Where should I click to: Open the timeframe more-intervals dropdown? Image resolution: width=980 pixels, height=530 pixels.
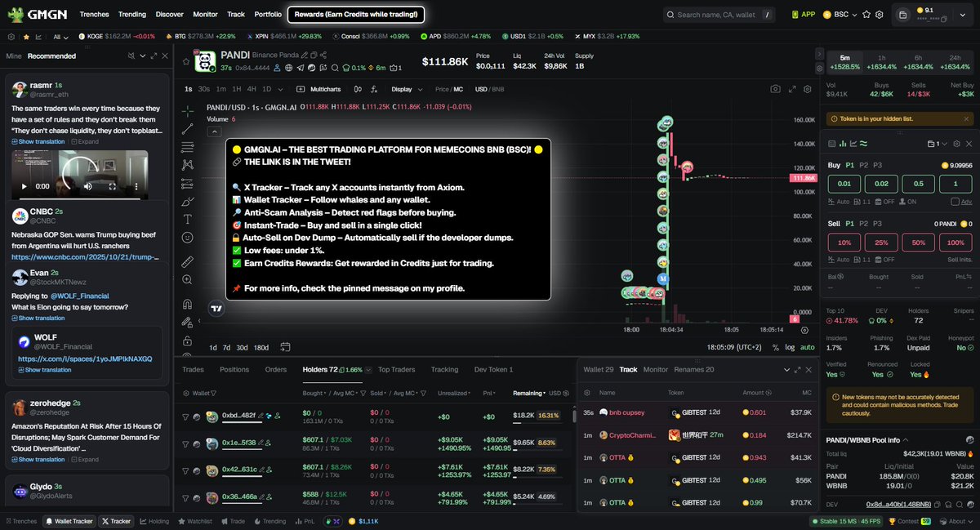(x=280, y=89)
